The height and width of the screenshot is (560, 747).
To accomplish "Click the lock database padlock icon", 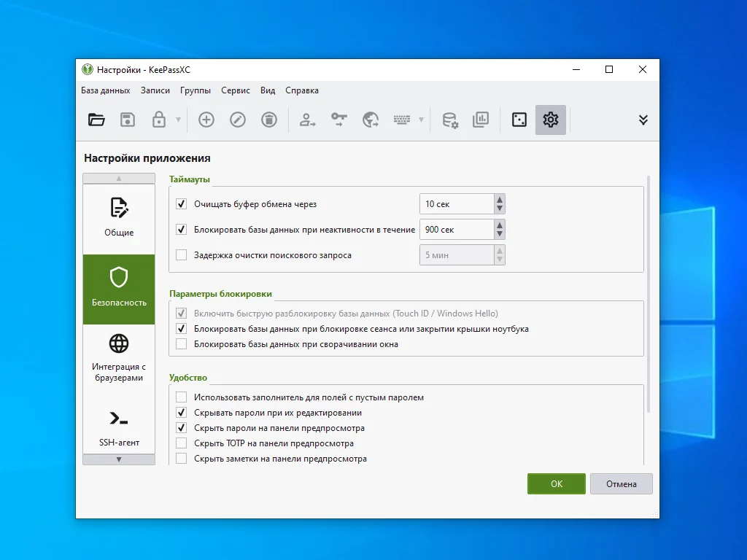I will 158,120.
